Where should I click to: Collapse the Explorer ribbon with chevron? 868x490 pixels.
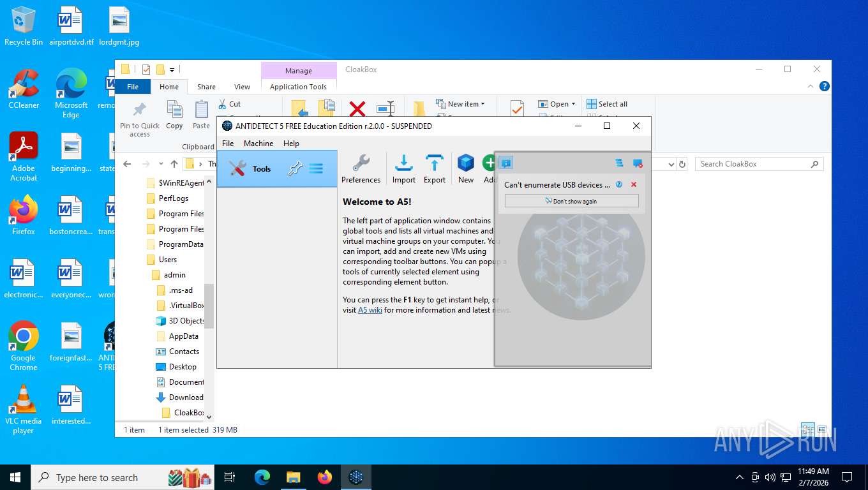click(x=811, y=86)
